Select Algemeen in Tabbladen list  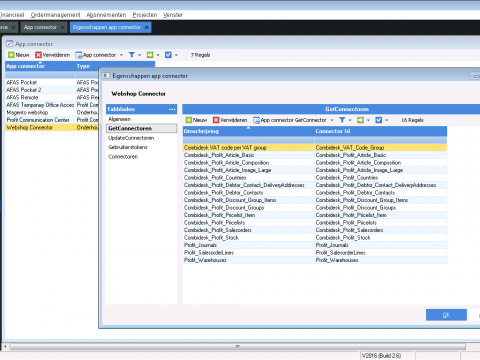pyautogui.click(x=141, y=119)
